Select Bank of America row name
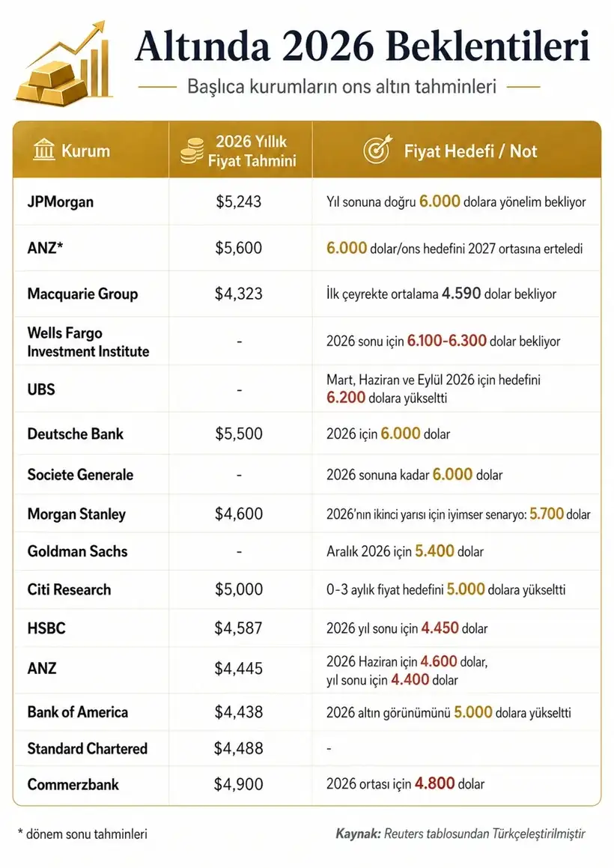This screenshot has width=614, height=868. click(x=78, y=712)
